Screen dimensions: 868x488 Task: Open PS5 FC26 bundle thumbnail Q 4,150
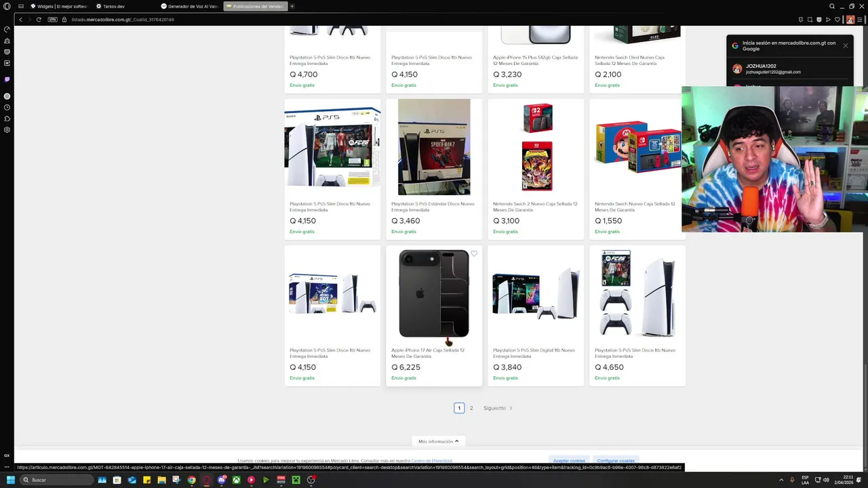(332, 147)
